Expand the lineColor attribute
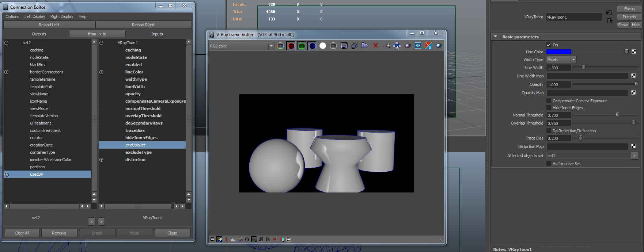 pos(102,72)
